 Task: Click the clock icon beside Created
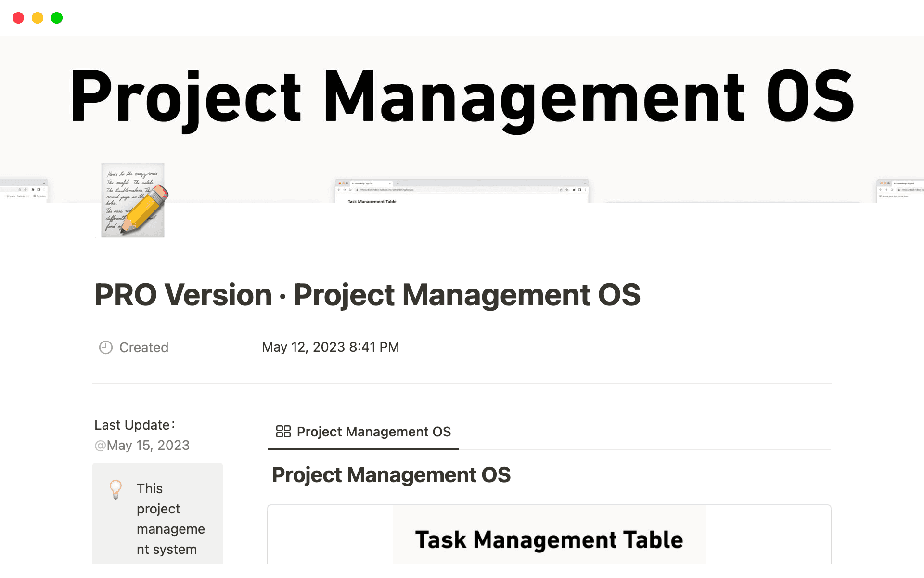click(106, 347)
